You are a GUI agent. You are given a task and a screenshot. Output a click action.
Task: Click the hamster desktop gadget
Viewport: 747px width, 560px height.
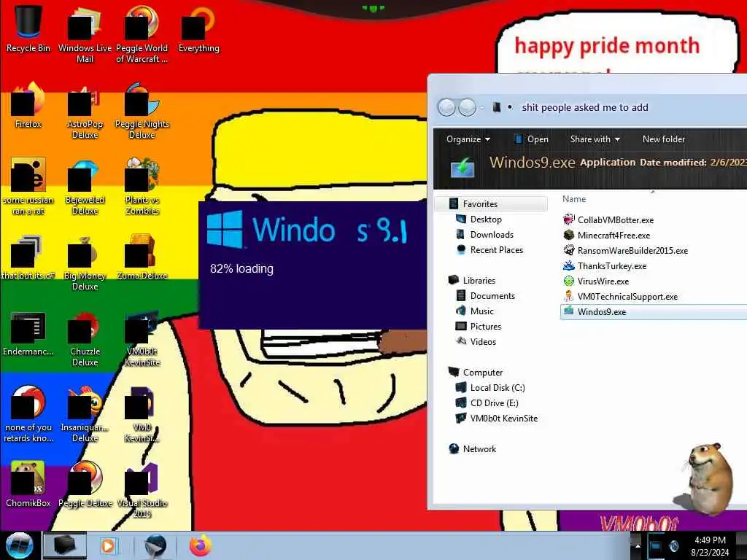pos(706,478)
